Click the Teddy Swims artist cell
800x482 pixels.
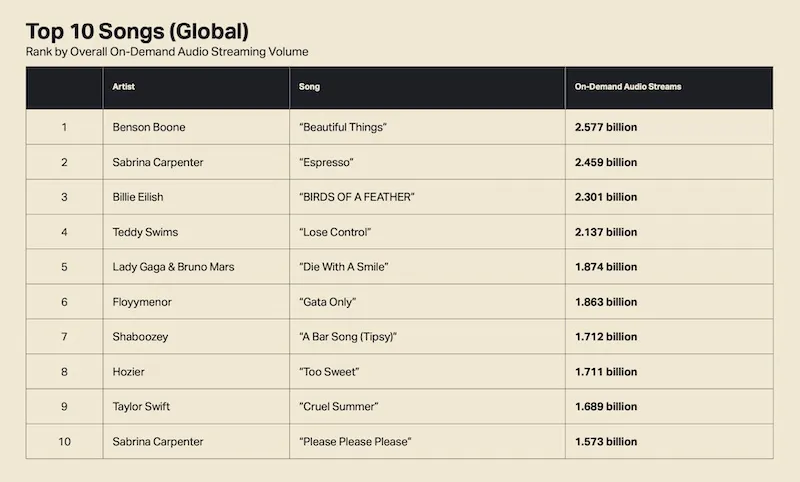tap(146, 232)
